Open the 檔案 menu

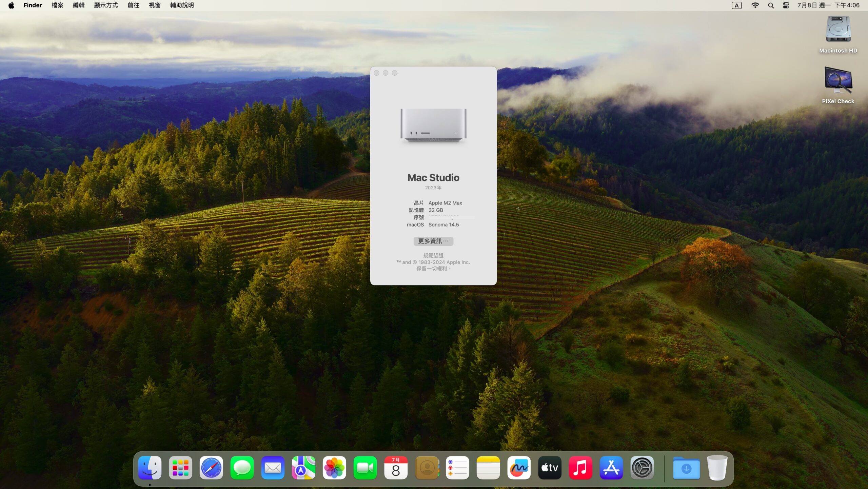[x=57, y=5]
